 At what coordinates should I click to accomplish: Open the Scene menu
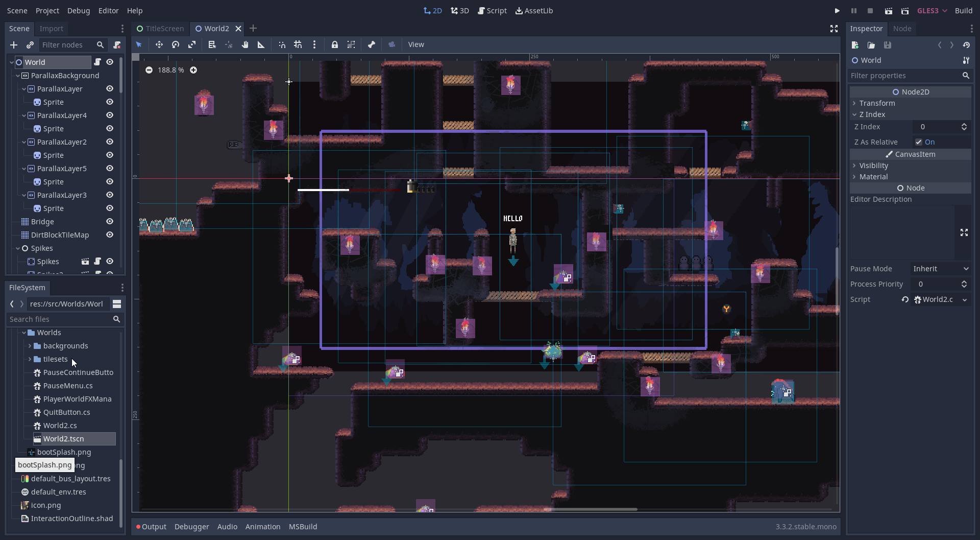[17, 11]
